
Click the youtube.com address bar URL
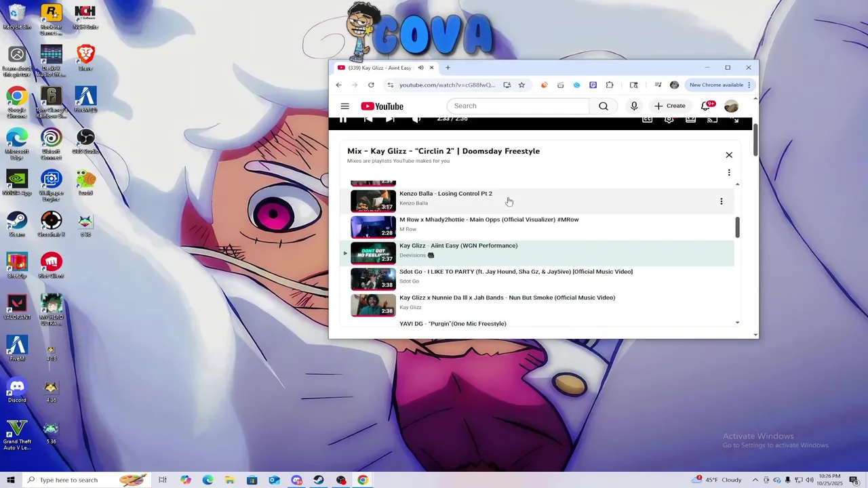point(447,85)
